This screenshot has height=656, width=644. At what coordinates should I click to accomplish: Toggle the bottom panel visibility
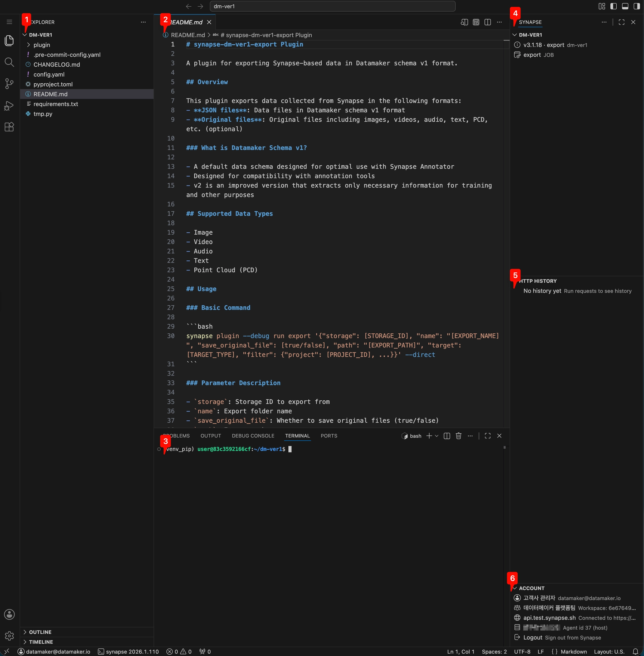pos(625,6)
